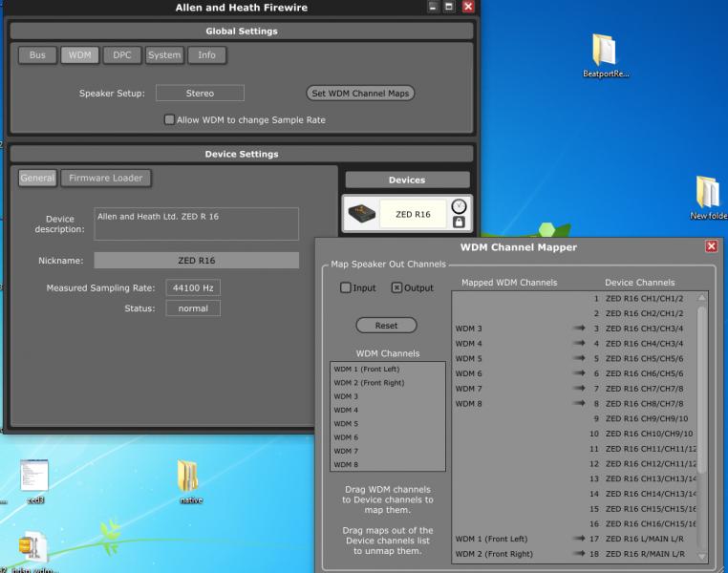Click the scroll up arrow in device channels

[x=701, y=297]
